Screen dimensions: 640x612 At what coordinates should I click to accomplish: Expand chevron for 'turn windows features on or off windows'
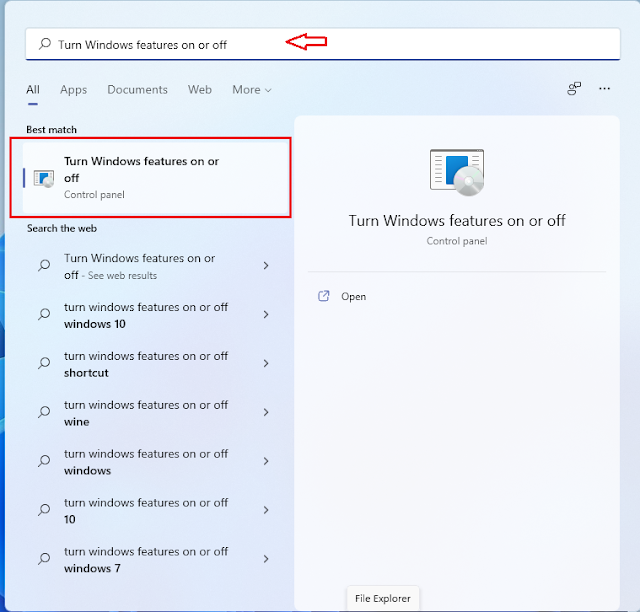point(266,461)
